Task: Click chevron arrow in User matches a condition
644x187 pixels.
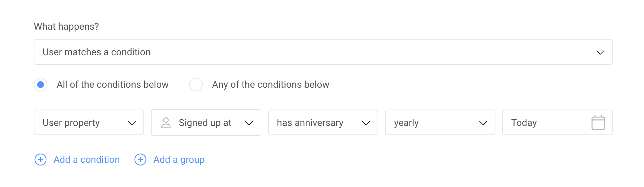Action: point(600,53)
